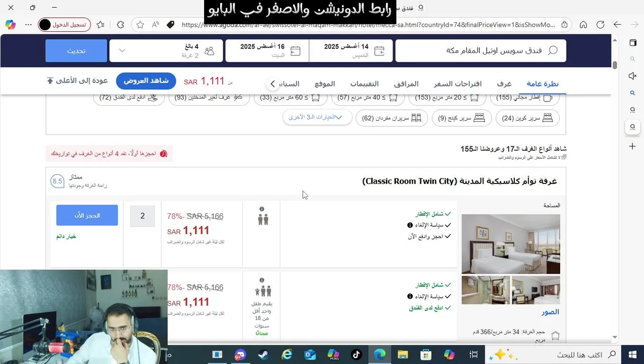Open check-out date 16 August 2025 picker

pos(267,51)
